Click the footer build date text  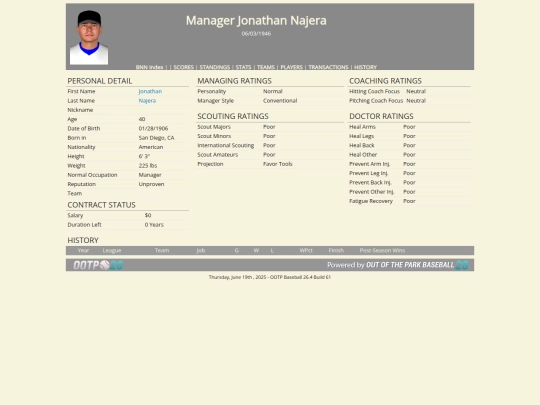point(270,277)
